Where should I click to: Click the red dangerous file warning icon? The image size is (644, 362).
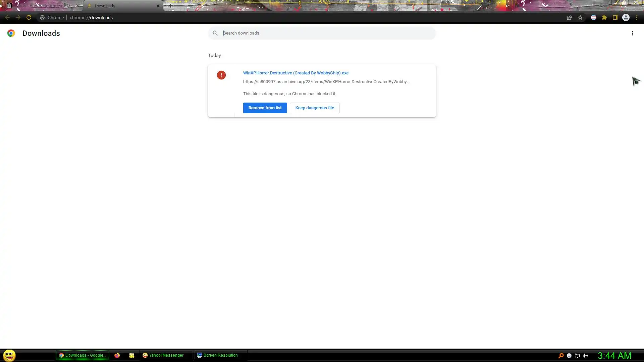pyautogui.click(x=221, y=75)
